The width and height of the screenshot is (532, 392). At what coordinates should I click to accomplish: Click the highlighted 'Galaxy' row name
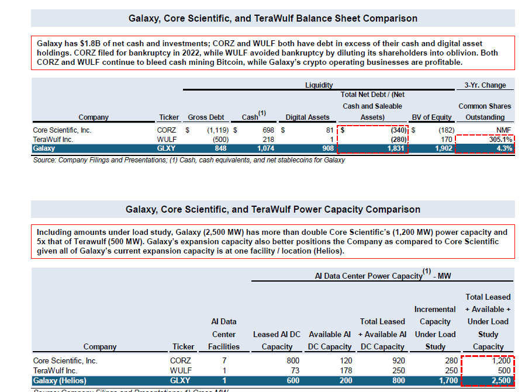point(44,148)
